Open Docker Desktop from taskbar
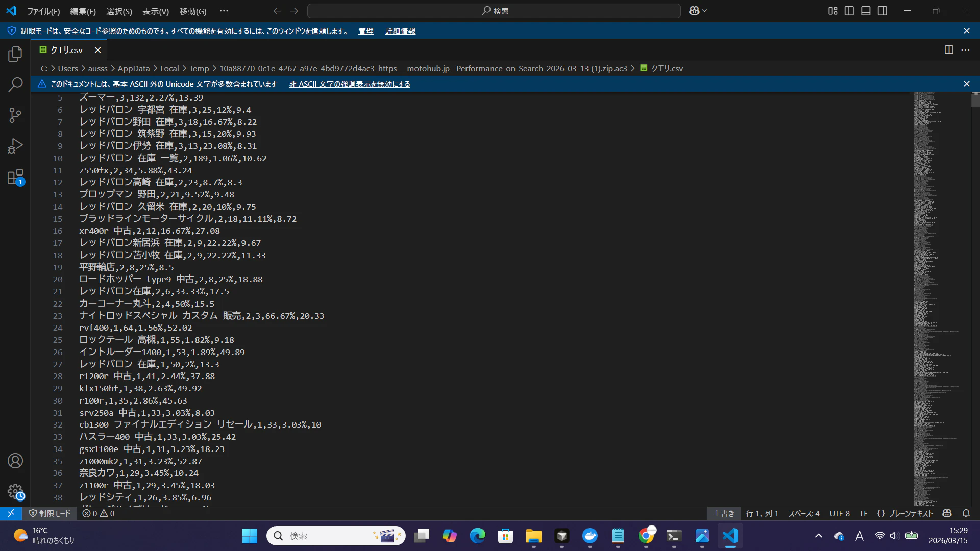The image size is (980, 551). 590,536
